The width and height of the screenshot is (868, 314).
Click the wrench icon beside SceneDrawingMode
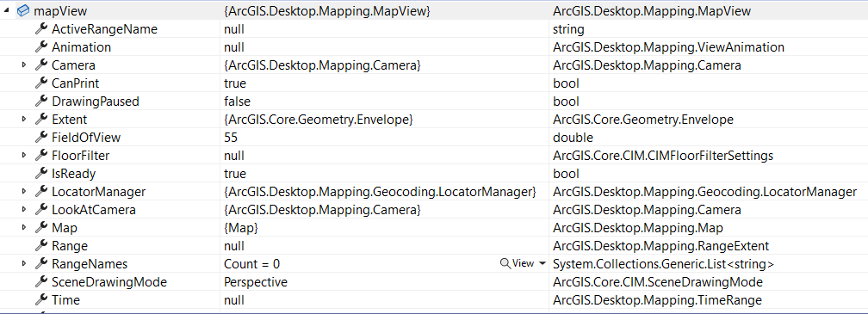[41, 282]
